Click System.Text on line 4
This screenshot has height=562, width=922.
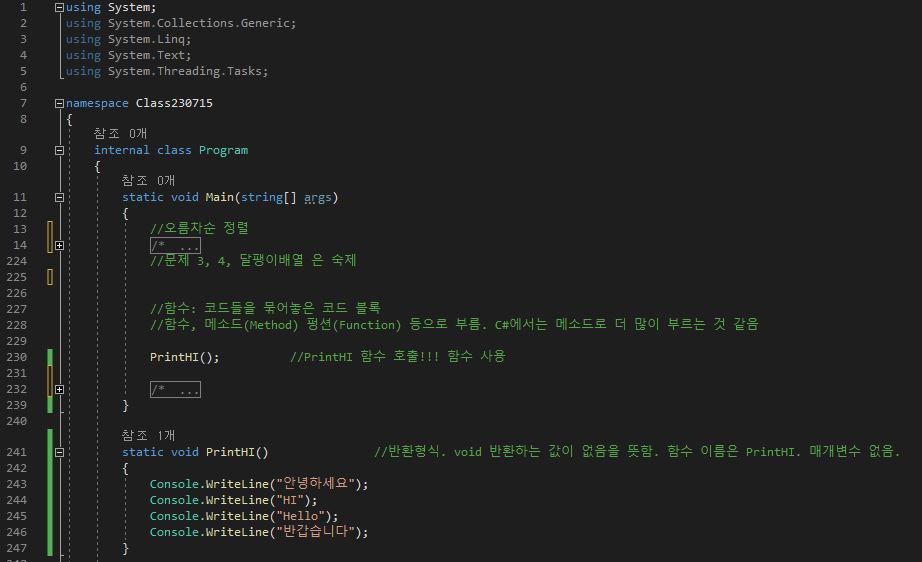click(x=146, y=55)
